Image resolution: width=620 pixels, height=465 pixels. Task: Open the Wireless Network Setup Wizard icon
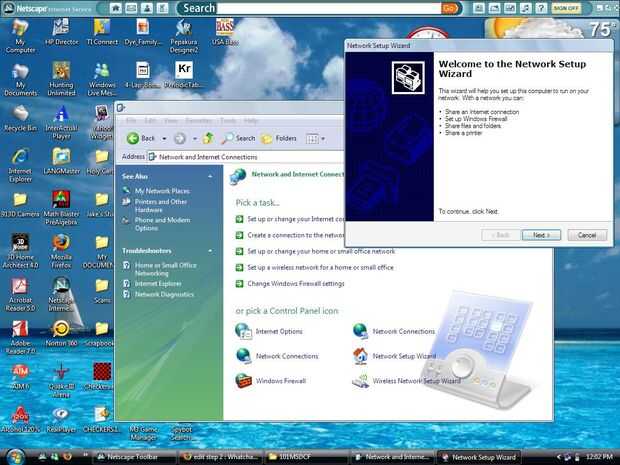(406, 381)
